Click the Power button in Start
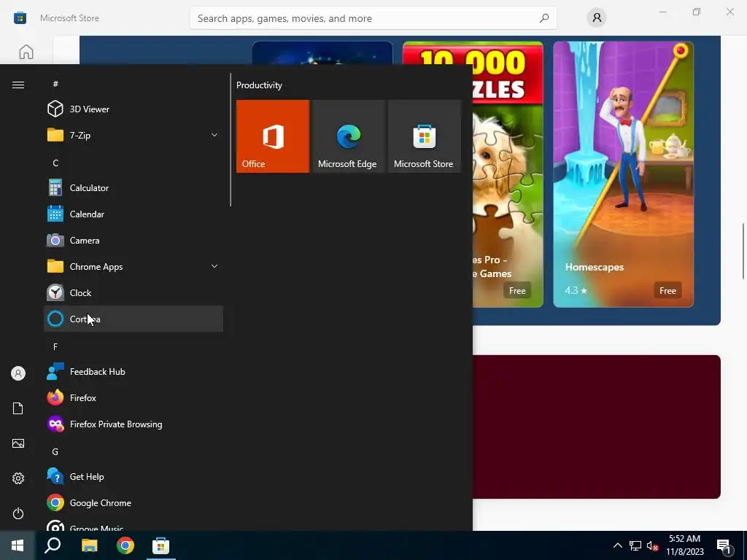 18,513
